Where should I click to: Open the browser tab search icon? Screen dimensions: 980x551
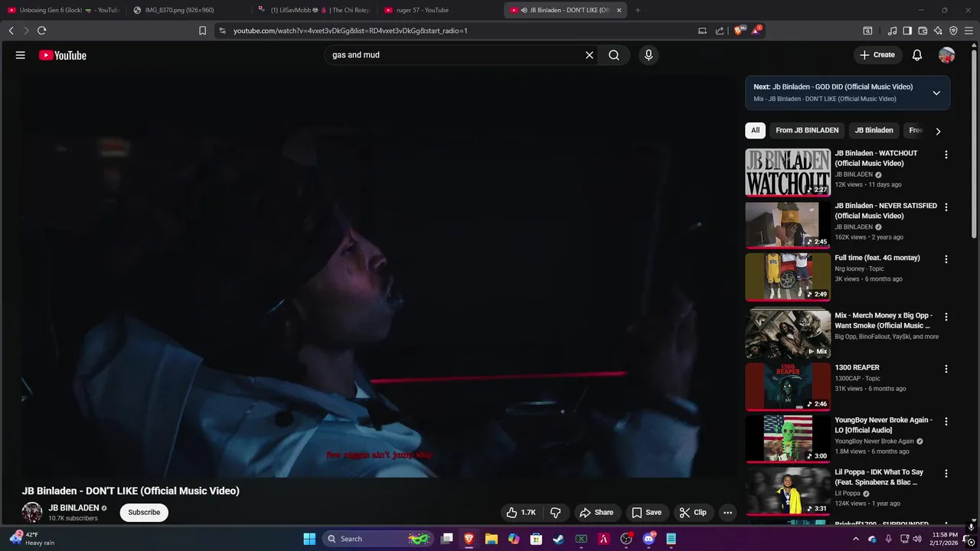(867, 31)
